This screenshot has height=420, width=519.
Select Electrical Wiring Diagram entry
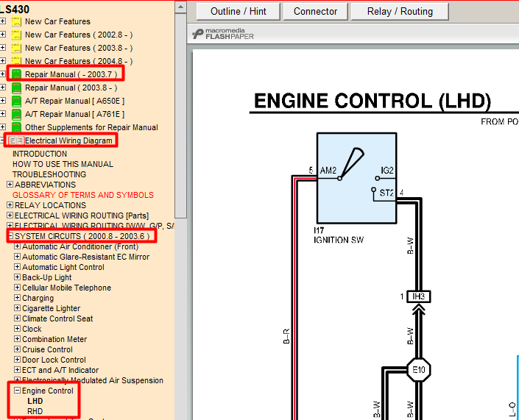coord(68,140)
